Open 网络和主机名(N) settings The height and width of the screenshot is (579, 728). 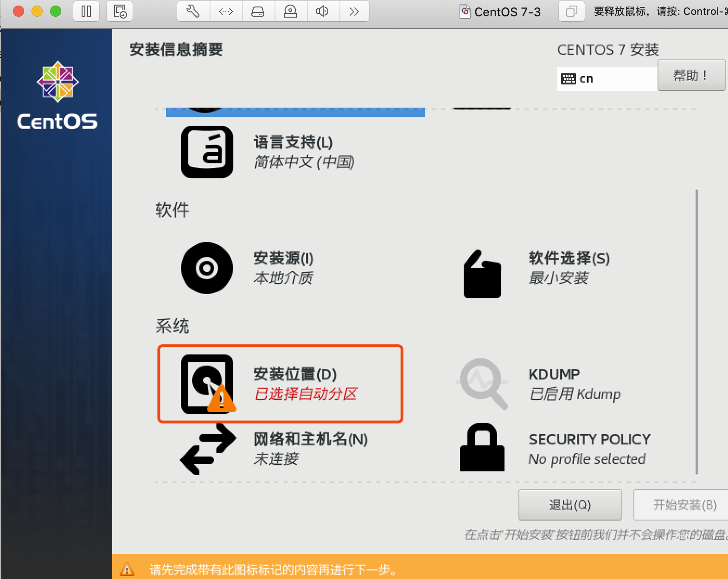tap(311, 439)
